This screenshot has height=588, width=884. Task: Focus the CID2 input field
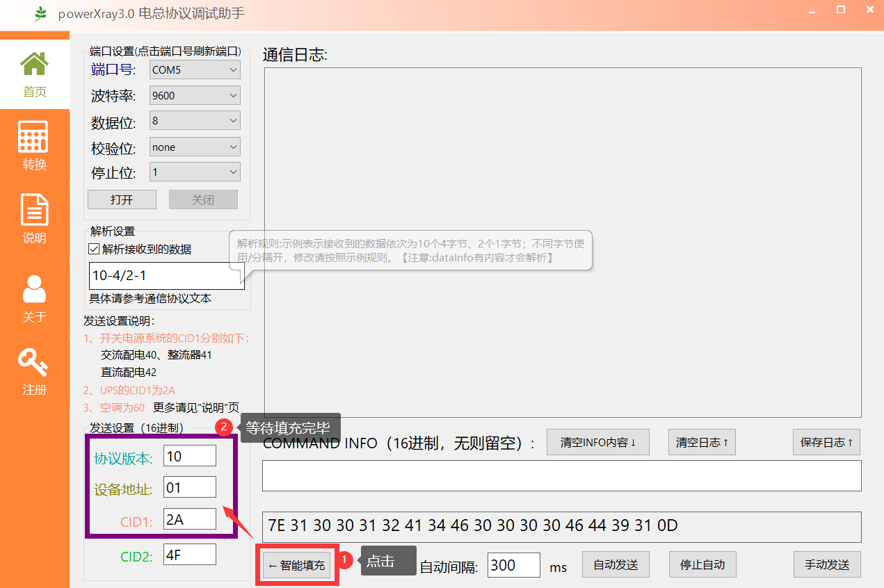[x=190, y=554]
